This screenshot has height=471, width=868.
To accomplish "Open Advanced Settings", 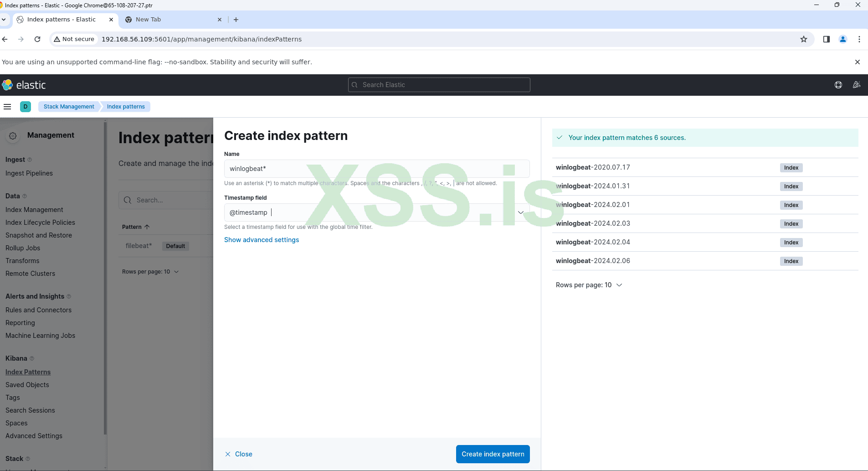I will tap(34, 436).
